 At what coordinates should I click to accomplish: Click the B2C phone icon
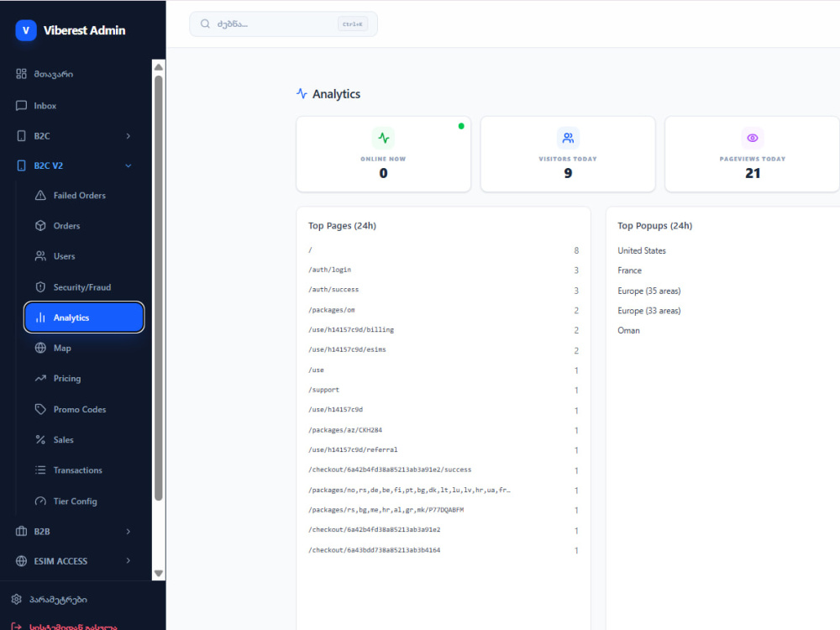click(x=21, y=136)
